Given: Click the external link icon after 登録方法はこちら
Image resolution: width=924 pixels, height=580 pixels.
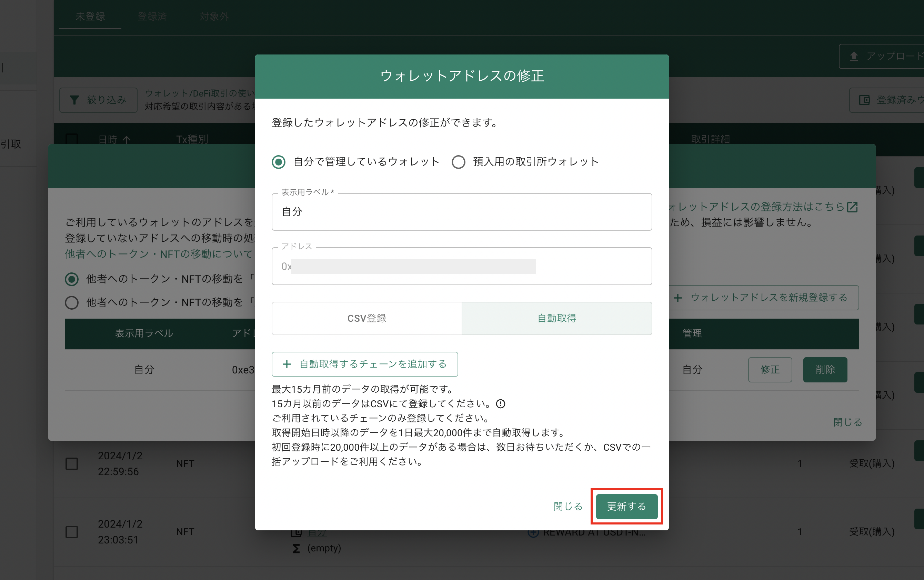Looking at the screenshot, I should [x=852, y=207].
